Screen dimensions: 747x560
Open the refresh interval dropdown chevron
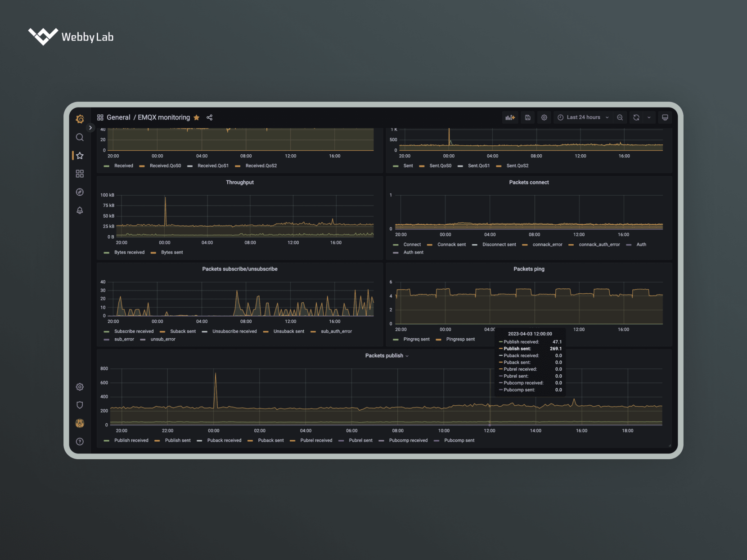(649, 117)
